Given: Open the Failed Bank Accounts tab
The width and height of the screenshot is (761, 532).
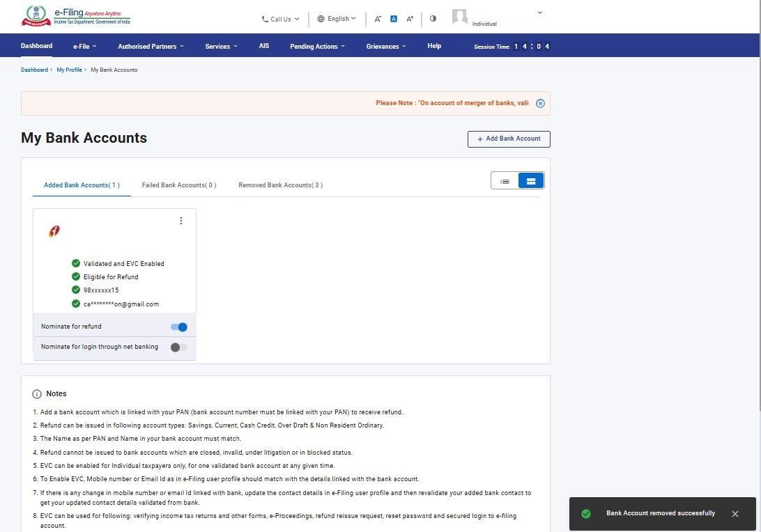Looking at the screenshot, I should pyautogui.click(x=179, y=185).
